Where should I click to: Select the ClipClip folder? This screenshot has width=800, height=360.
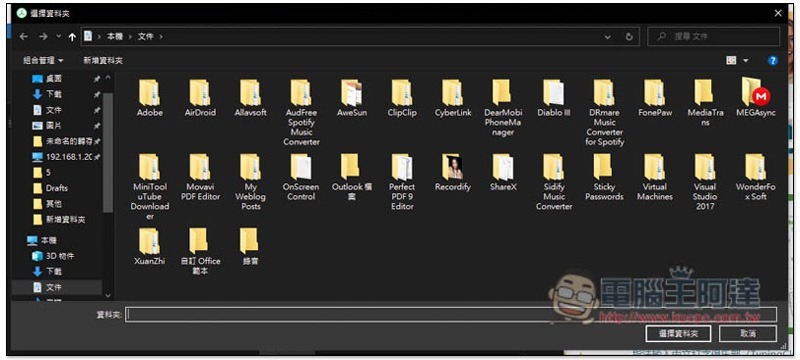click(x=402, y=98)
